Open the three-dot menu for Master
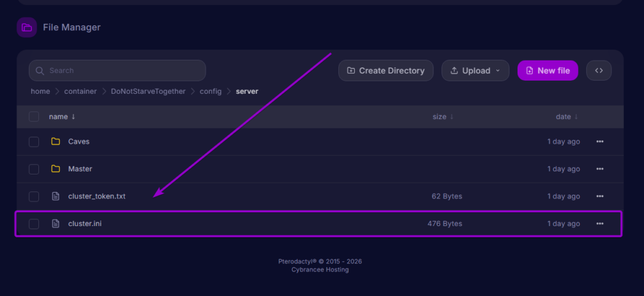The width and height of the screenshot is (644, 296). [x=599, y=169]
